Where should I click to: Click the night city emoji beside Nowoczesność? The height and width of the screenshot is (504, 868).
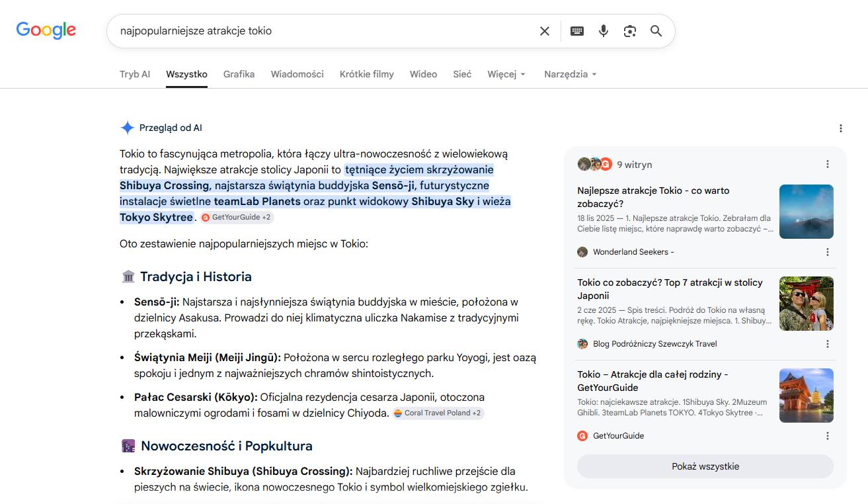tap(128, 446)
